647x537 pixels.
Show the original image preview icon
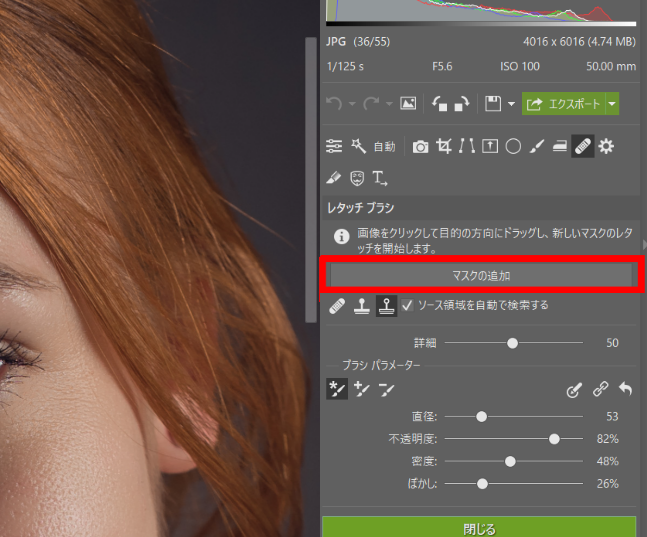pos(408,103)
